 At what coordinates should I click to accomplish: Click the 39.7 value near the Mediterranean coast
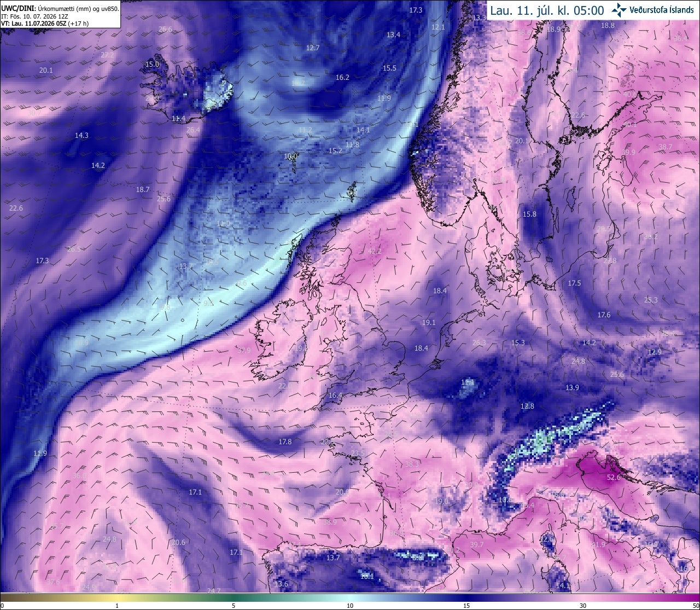click(477, 544)
